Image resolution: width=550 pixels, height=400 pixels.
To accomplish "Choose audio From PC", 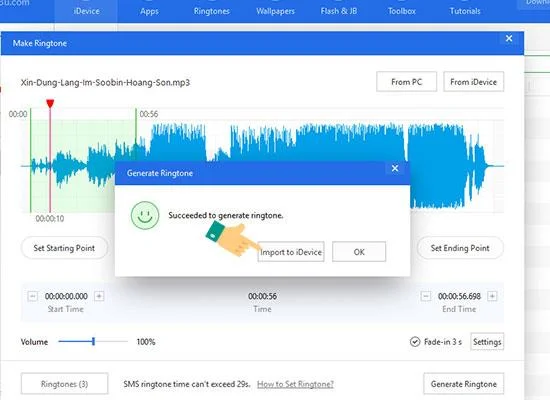I will [x=407, y=82].
